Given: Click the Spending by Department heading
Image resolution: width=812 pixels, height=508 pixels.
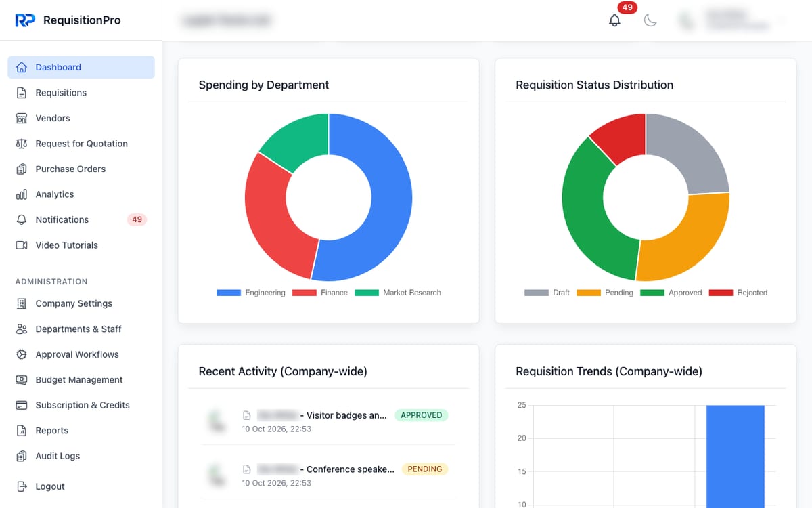Looking at the screenshot, I should point(264,85).
